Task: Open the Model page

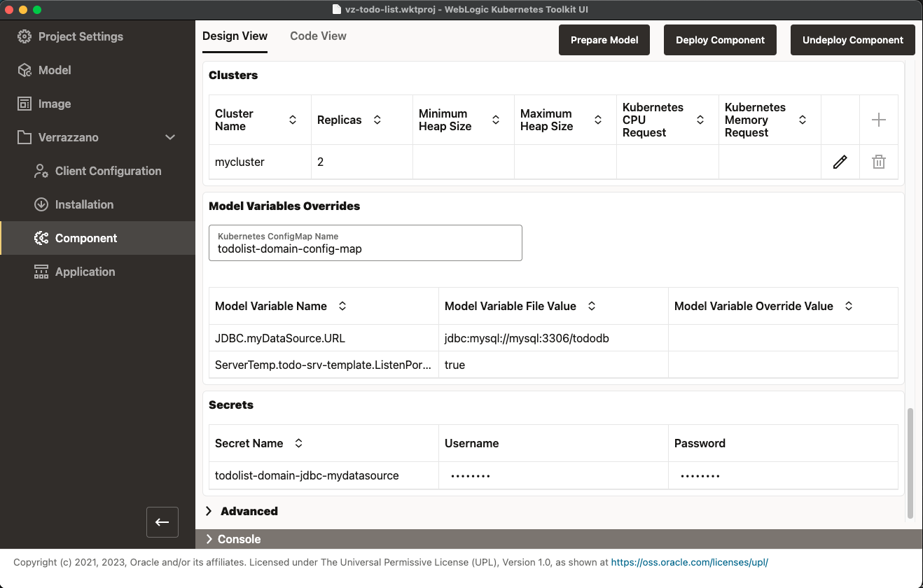Action: click(x=55, y=70)
